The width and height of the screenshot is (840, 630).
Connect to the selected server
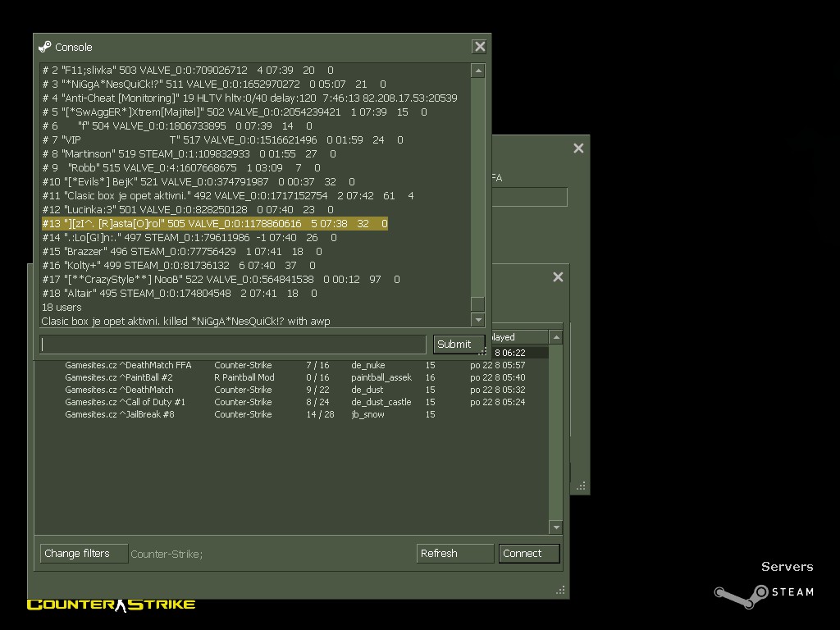[x=529, y=554]
